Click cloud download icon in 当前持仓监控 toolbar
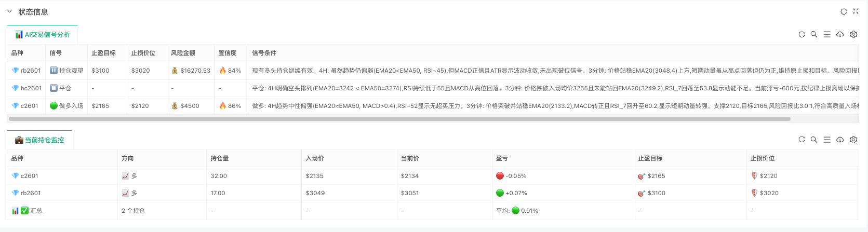The height and width of the screenshot is (232, 868). (840, 140)
